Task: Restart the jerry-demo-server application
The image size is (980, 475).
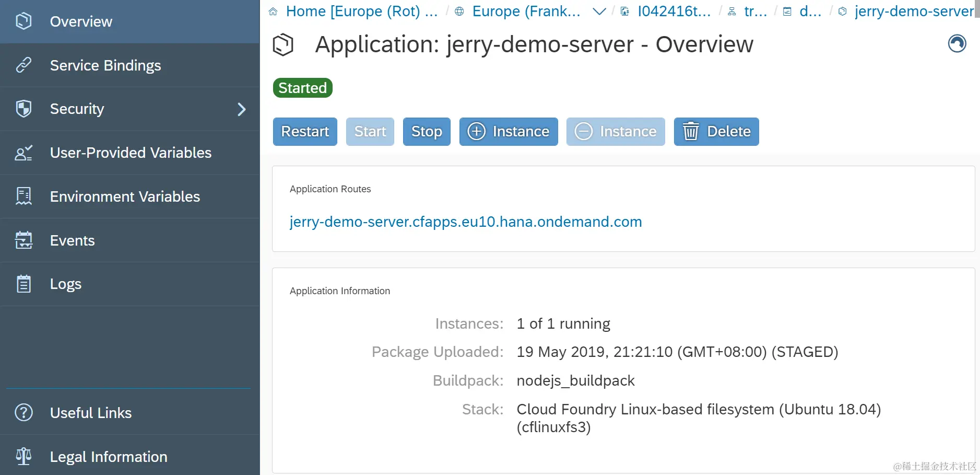Action: pyautogui.click(x=304, y=132)
